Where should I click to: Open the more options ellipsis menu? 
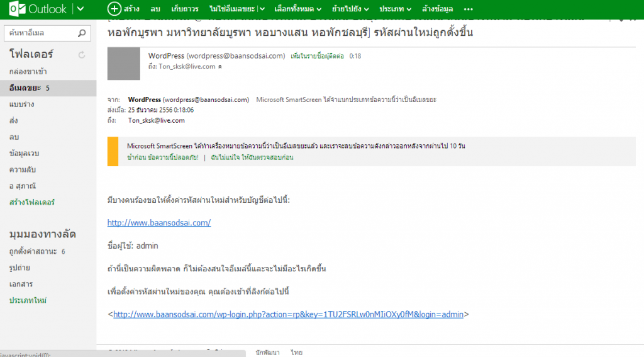point(468,9)
